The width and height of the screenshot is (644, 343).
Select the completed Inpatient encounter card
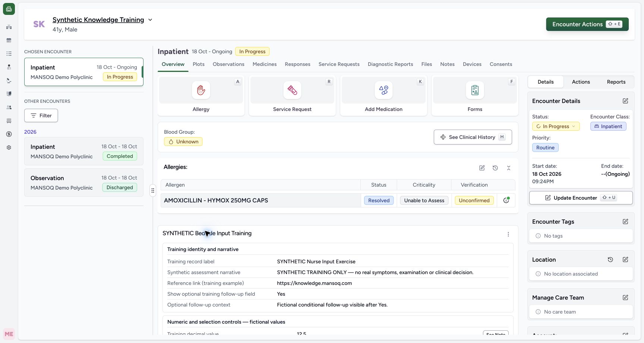[84, 151]
